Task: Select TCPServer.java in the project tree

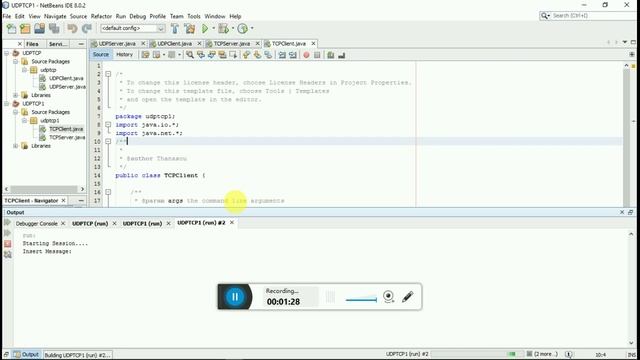Action: (67, 138)
